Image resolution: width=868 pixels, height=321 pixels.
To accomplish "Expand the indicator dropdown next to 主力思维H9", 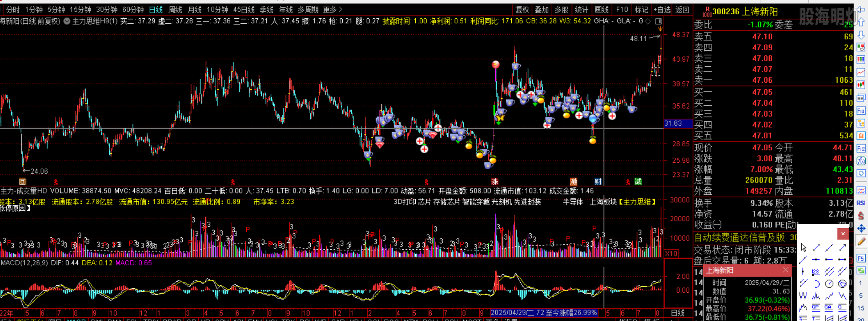I will tap(67, 21).
